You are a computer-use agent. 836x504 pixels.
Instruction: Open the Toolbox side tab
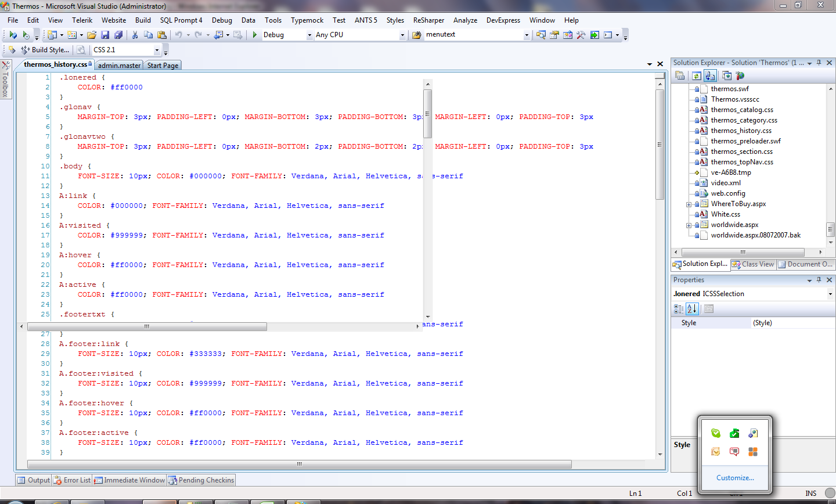pos(6,78)
